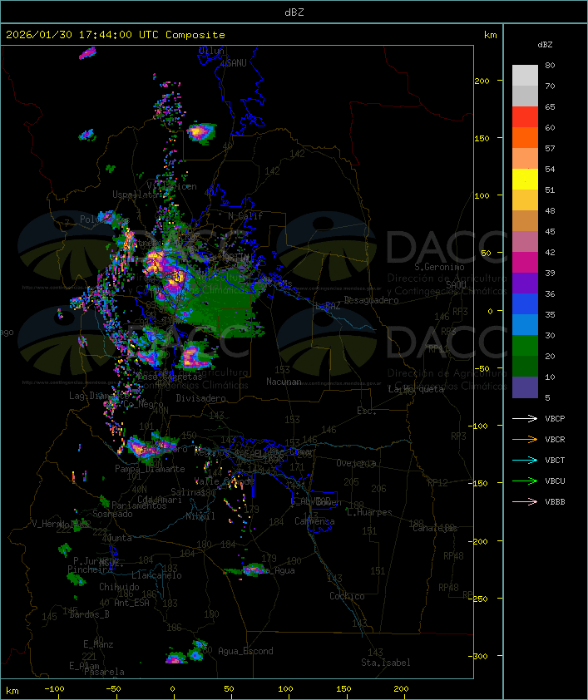Click the red swatch in dBZ scale
Image resolution: width=588 pixels, height=700 pixels.
click(x=525, y=117)
